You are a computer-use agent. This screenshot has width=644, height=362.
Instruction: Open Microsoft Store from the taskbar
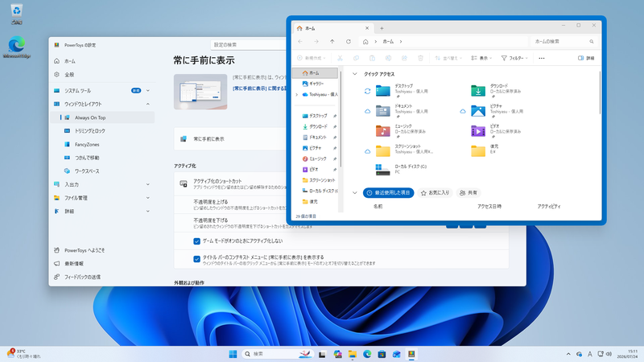(382, 354)
